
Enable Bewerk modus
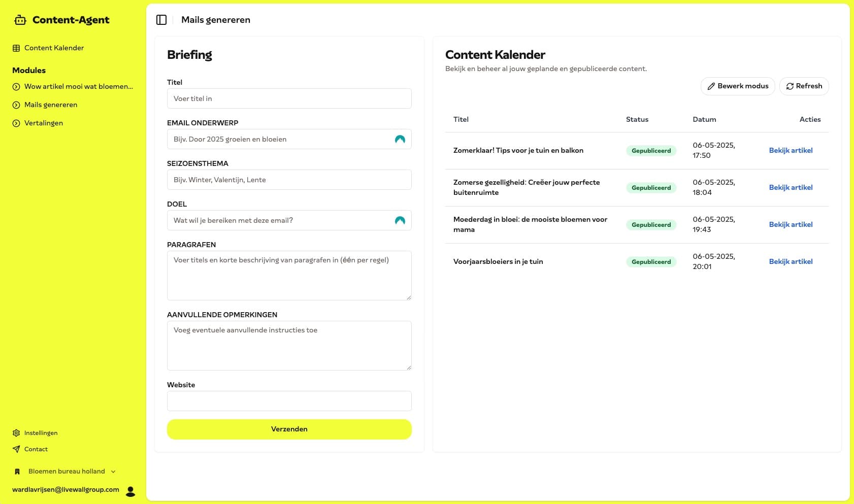(738, 86)
